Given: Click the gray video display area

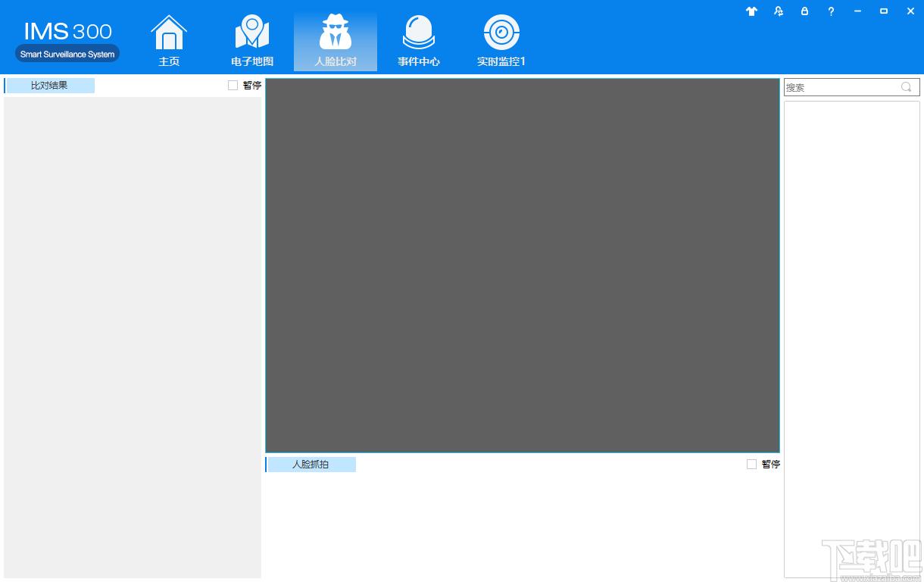Looking at the screenshot, I should 523,265.
